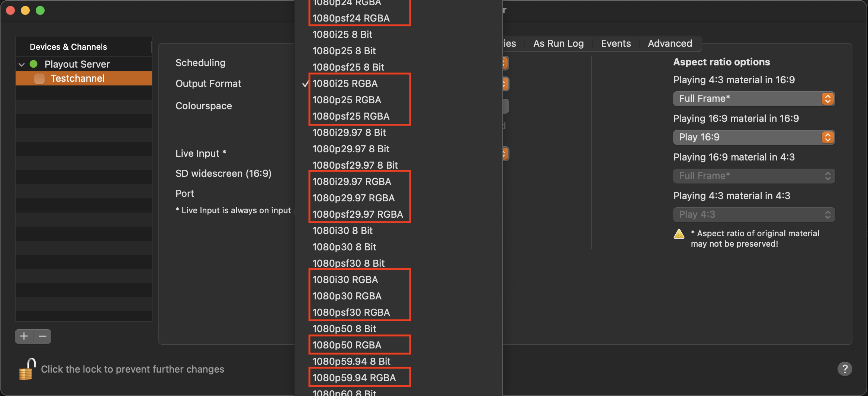Screen dimensions: 868x396
Task: Choose 1080p30 8 Bit from the list
Action: (x=398, y=247)
